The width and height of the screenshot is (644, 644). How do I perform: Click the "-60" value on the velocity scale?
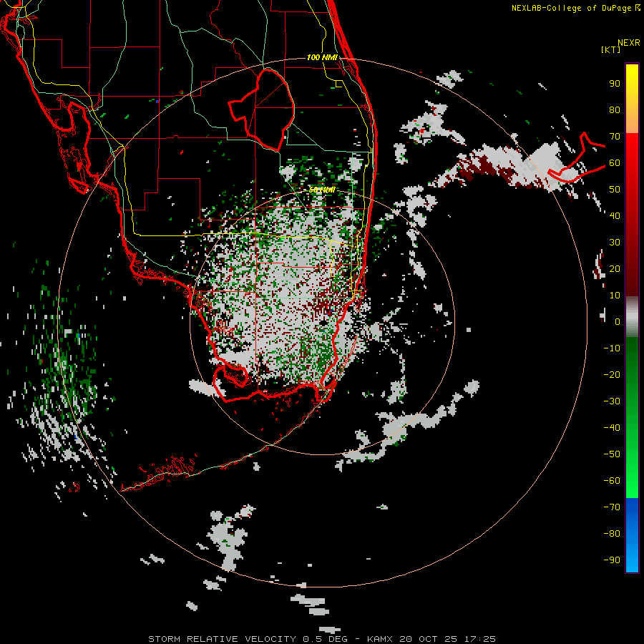pyautogui.click(x=612, y=481)
